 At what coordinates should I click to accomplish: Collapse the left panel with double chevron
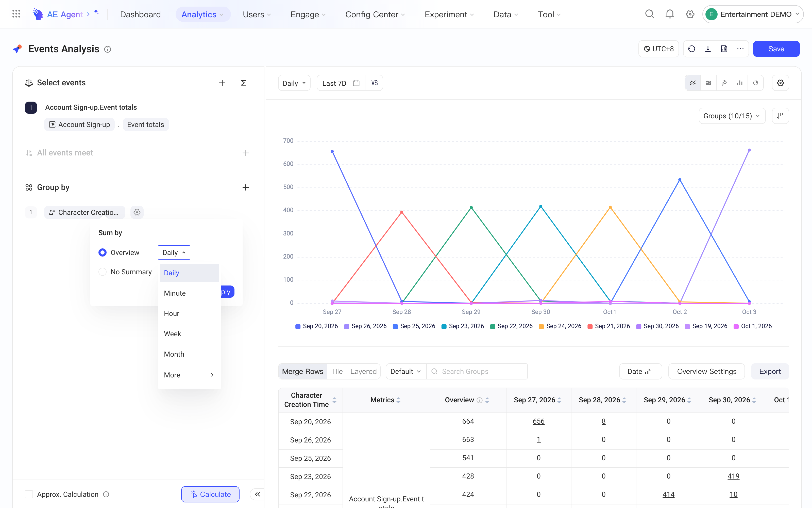(257, 494)
